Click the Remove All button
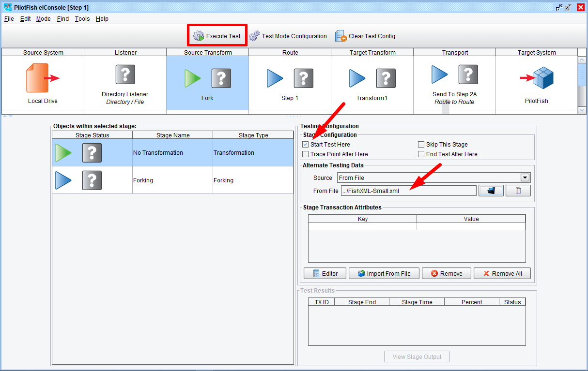The image size is (588, 371). click(502, 273)
